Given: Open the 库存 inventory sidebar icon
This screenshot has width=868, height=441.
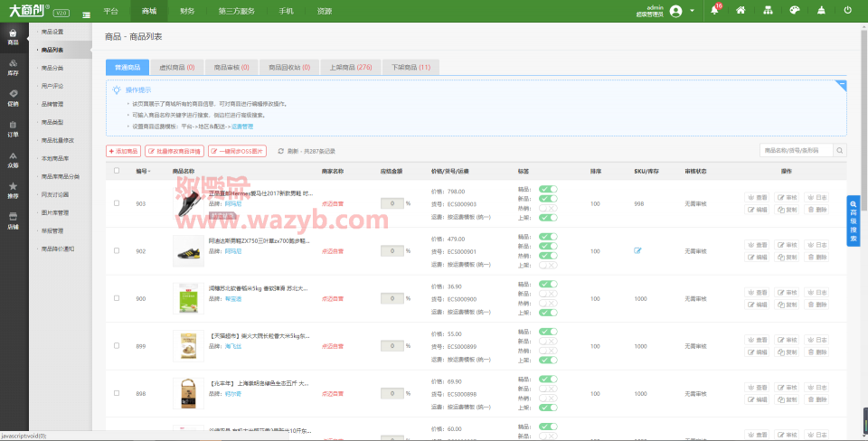Looking at the screenshot, I should [14, 68].
